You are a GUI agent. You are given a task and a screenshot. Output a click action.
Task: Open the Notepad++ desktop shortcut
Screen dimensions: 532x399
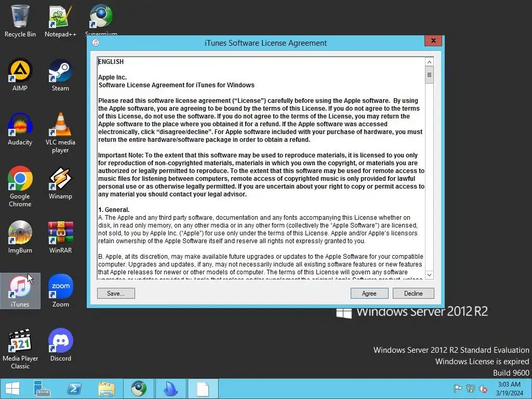pos(60,21)
